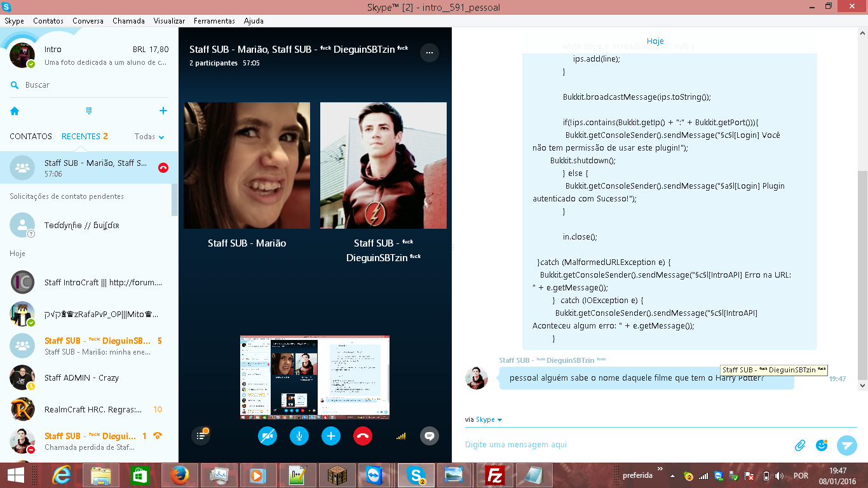Toggle the video camera in the call
Screen dimensions: 868x488
click(268, 436)
